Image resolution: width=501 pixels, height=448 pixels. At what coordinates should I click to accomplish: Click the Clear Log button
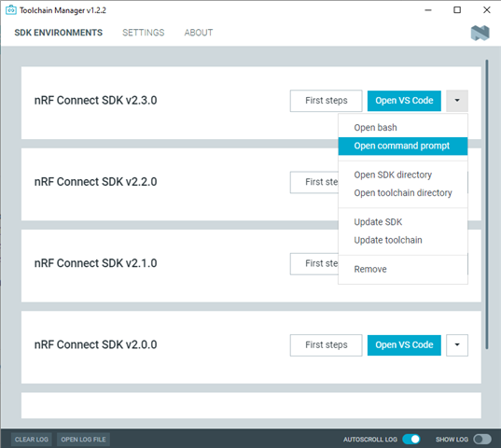[x=32, y=440]
